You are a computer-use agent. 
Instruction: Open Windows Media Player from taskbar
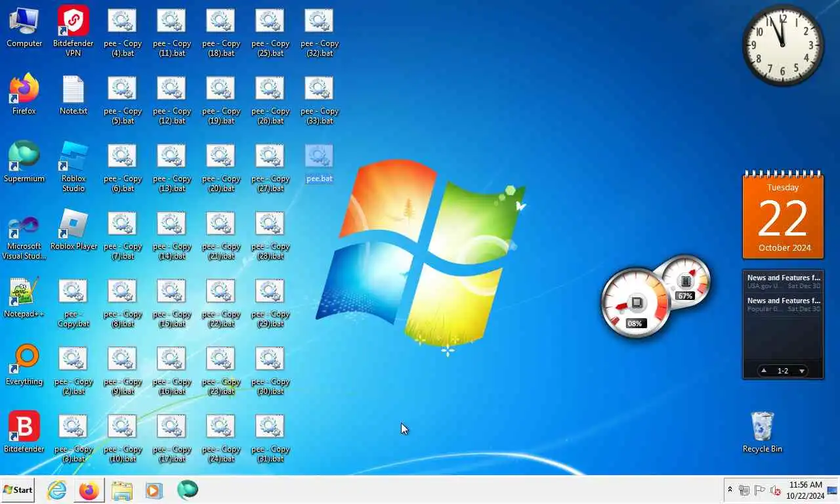(154, 490)
